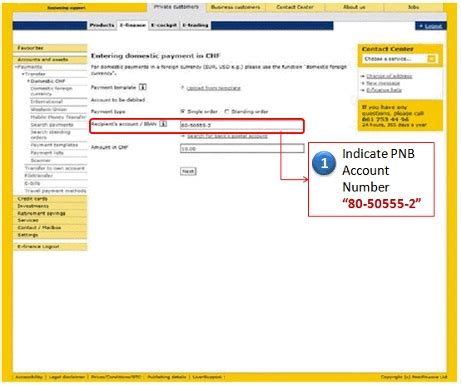
Task: Select Domestic CHF in the sidebar
Action: (x=48, y=81)
